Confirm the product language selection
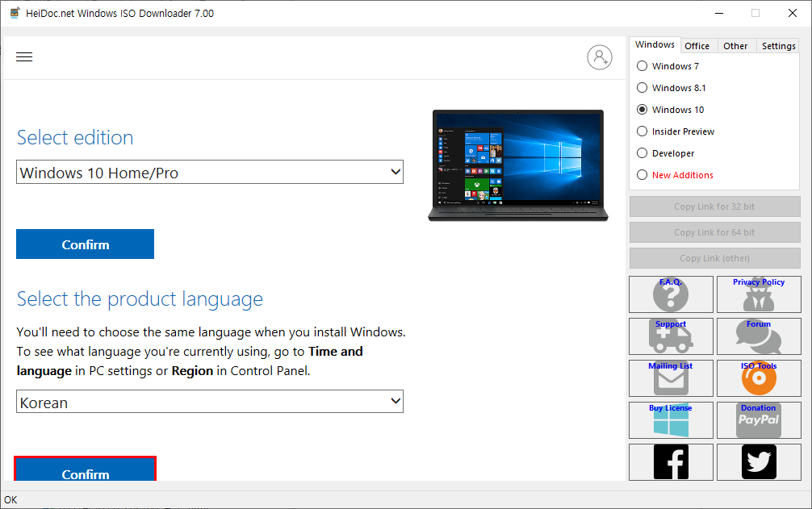The height and width of the screenshot is (509, 812). pyautogui.click(x=85, y=469)
